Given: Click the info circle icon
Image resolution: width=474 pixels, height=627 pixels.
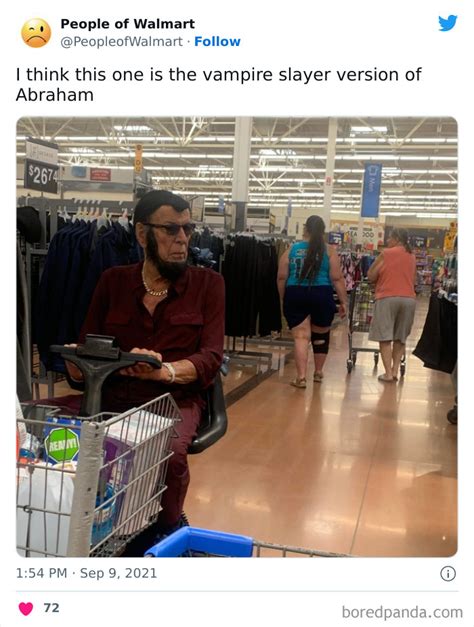Looking at the screenshot, I should [x=448, y=573].
